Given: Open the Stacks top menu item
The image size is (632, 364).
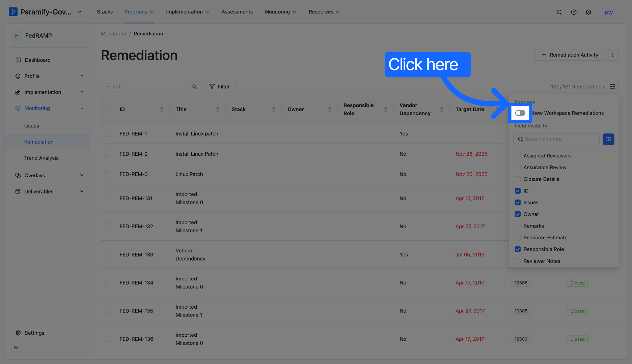Looking at the screenshot, I should click(105, 12).
